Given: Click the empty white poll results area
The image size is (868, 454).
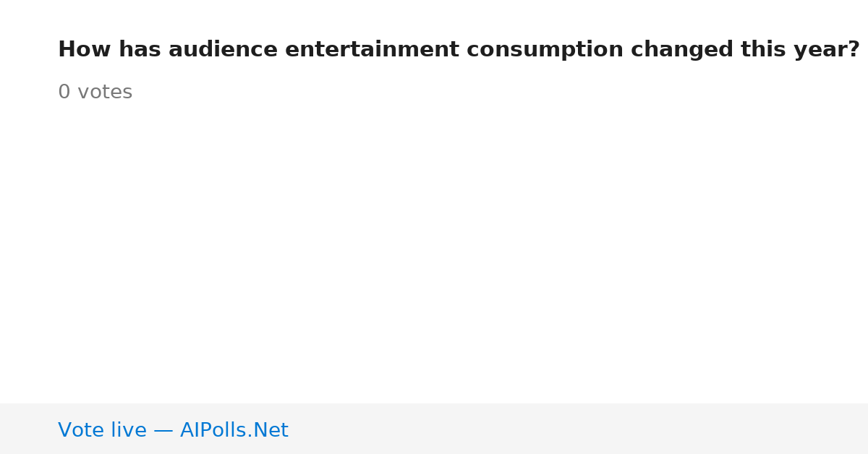Looking at the screenshot, I should 434,253.
